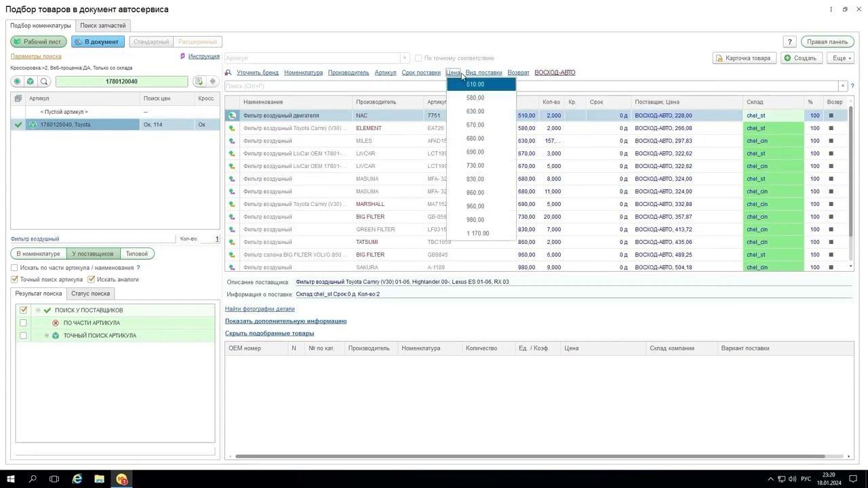868x488 pixels.
Task: Click the 'В документ' button
Action: (x=98, y=42)
